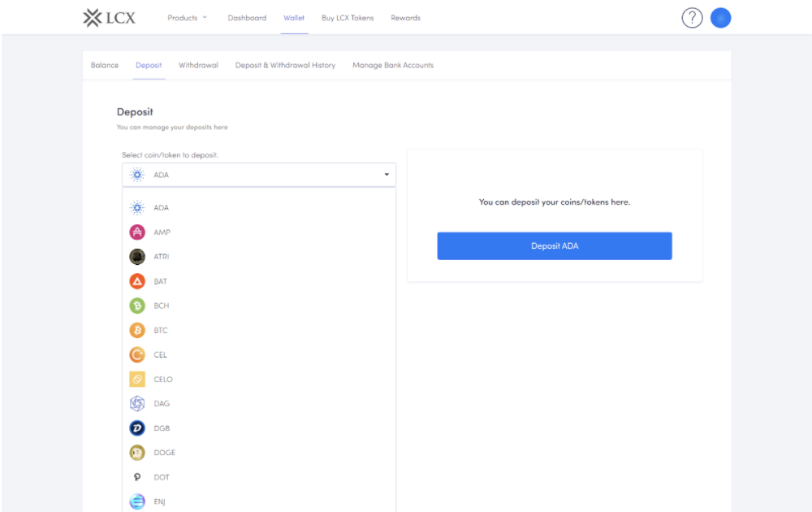Open the Wallet navigation item
Screen dimensions: 812x512
pos(294,18)
